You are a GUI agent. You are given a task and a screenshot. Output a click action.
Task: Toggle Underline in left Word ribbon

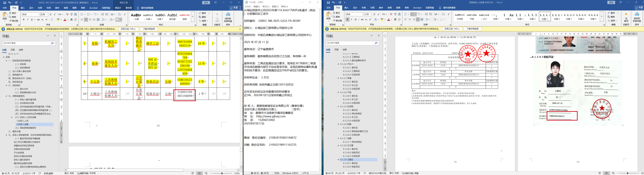pyautogui.click(x=32, y=19)
